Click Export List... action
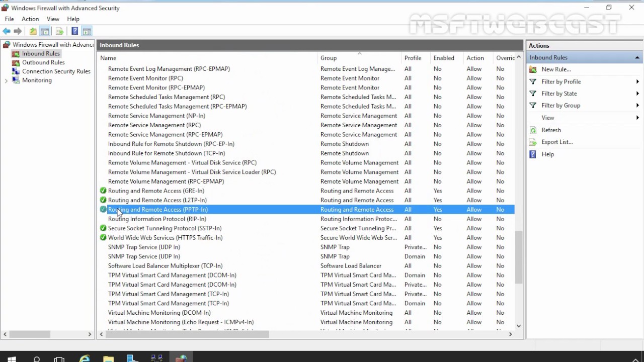Image resolution: width=644 pixels, height=362 pixels. 557,142
